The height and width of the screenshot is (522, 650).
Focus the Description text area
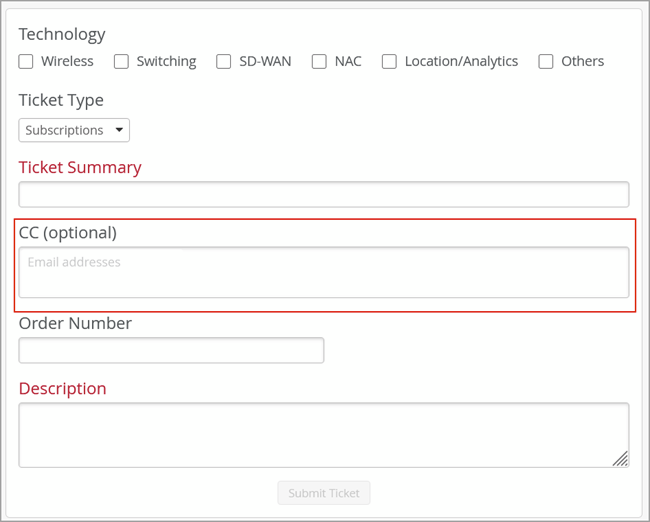click(x=323, y=435)
